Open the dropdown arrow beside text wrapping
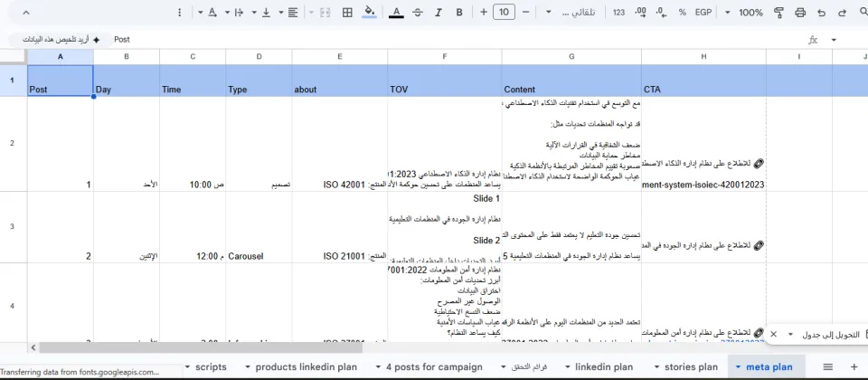This screenshot has width=868, height=380. pos(254,12)
